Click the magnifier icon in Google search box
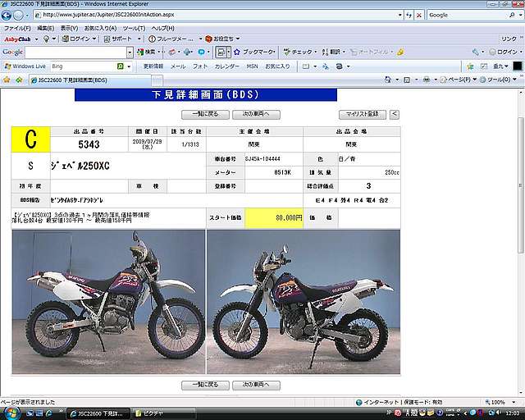The width and height of the screenshot is (525, 420). point(512,15)
